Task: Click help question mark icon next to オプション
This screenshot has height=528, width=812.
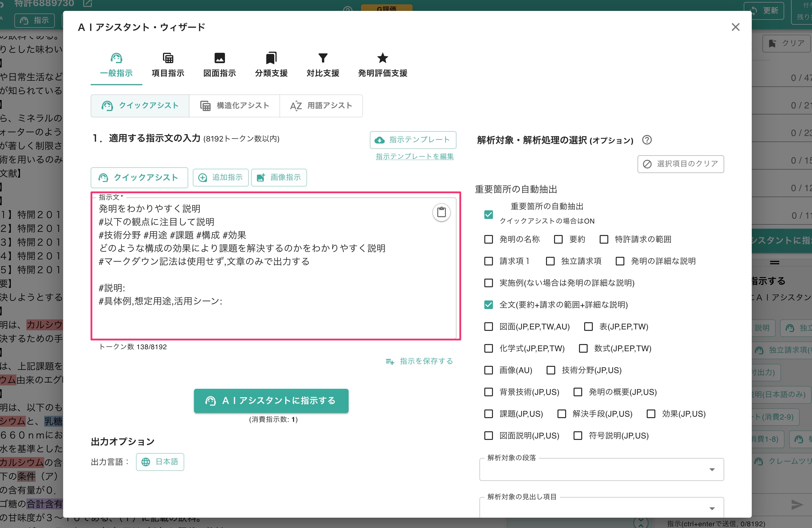Action: 646,140
